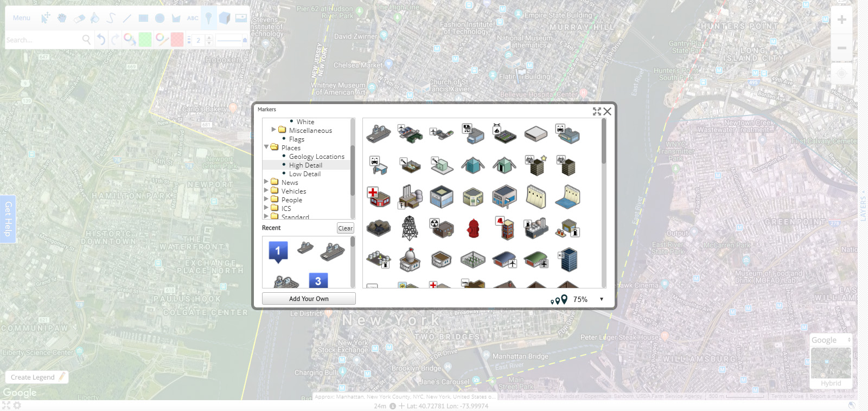Select the nuclear facility building marker
868x411 pixels.
click(x=441, y=229)
